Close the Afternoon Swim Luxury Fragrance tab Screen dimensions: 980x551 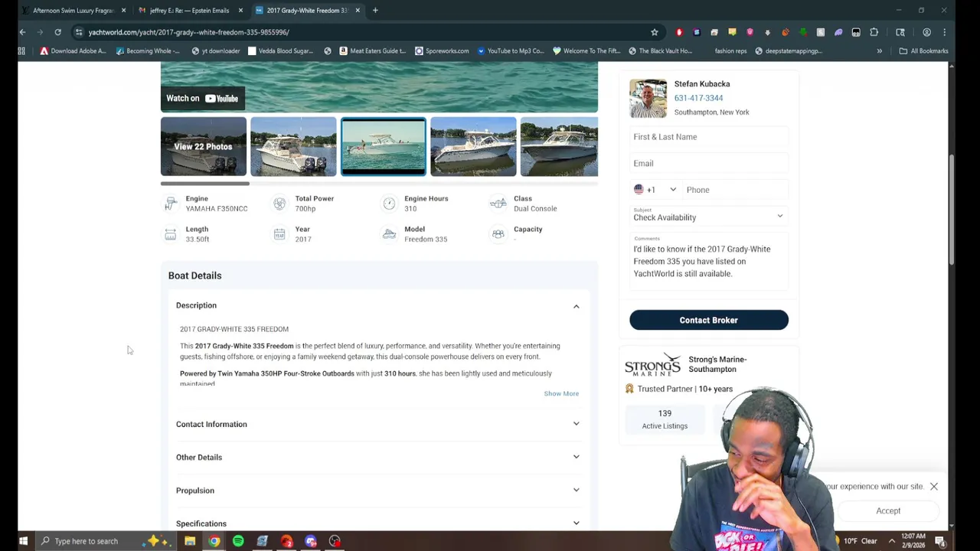coord(123,10)
